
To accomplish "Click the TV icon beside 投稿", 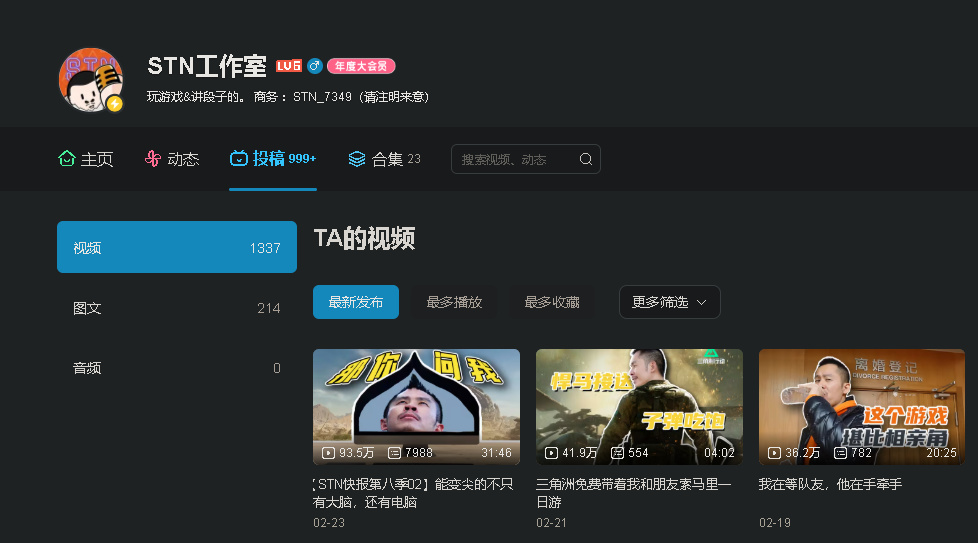I will 239,158.
